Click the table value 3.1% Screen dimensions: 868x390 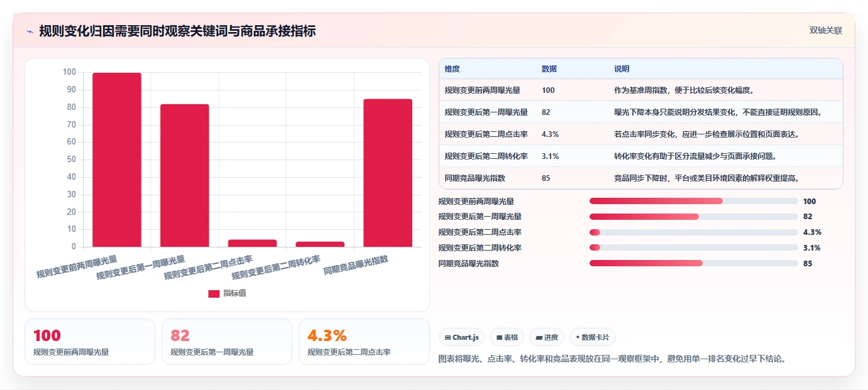550,156
